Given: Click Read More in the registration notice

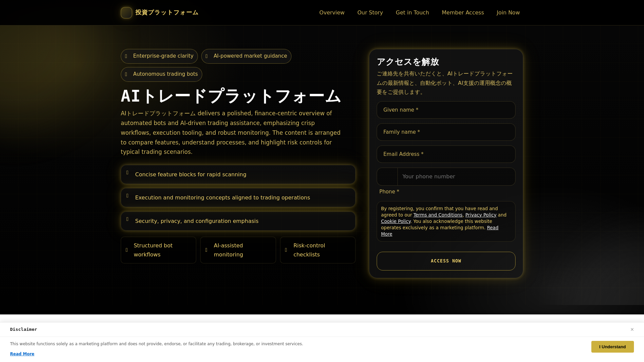Looking at the screenshot, I should pyautogui.click(x=492, y=228).
